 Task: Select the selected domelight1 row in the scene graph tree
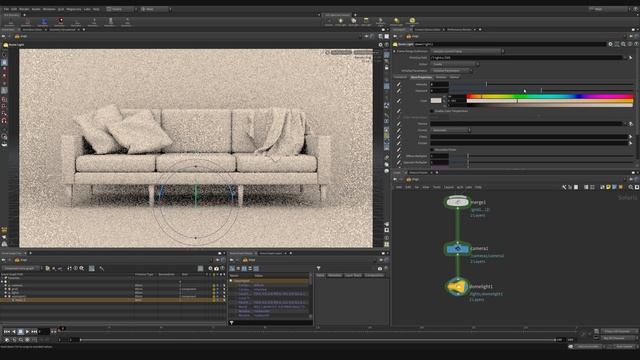point(112,300)
